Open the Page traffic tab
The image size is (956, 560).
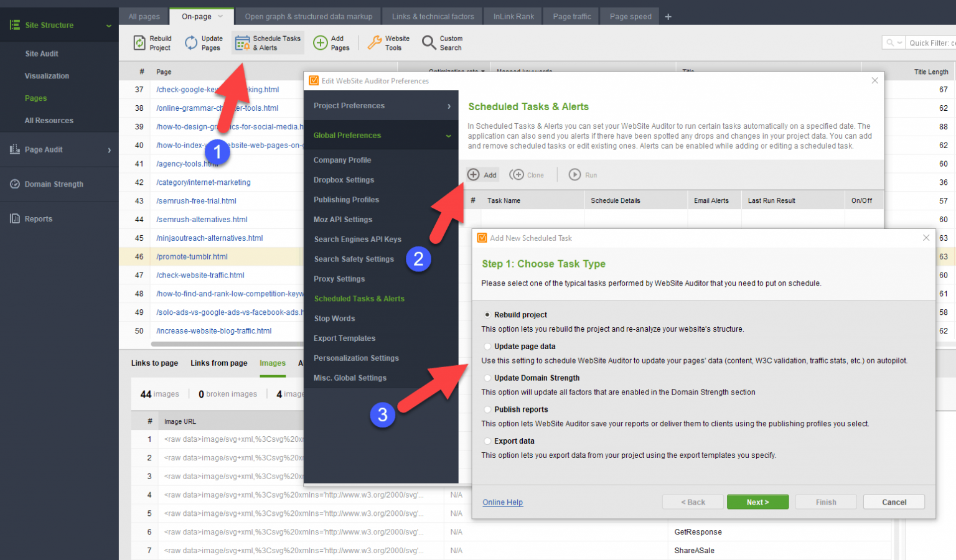coord(570,16)
